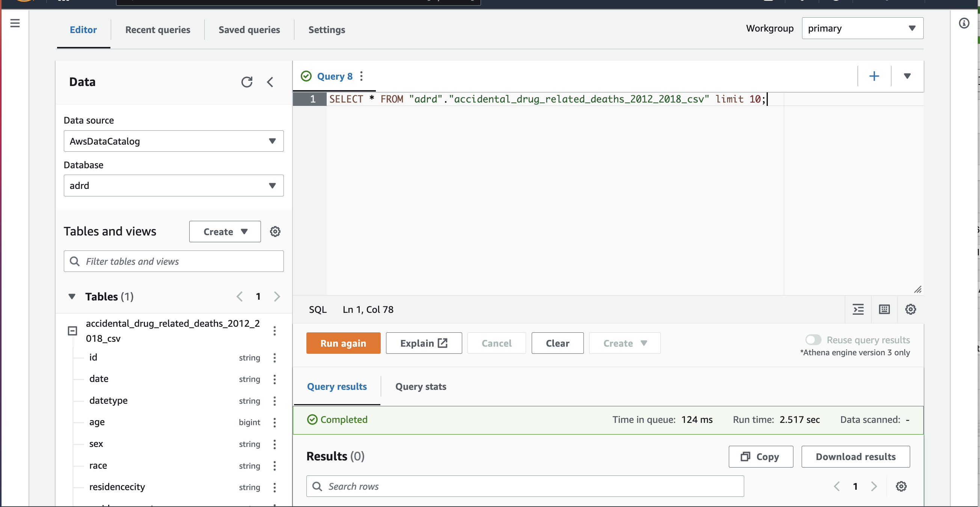
Task: Toggle Reuse query results switch
Action: [x=813, y=340]
